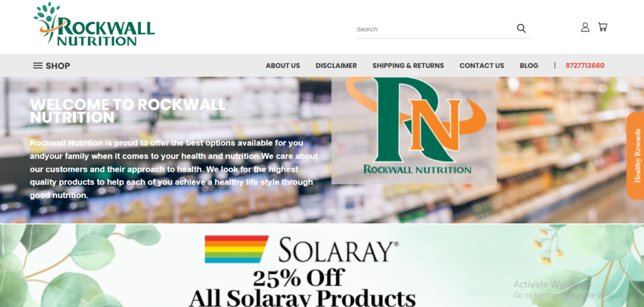
Task: Open the About Us page
Action: (282, 66)
